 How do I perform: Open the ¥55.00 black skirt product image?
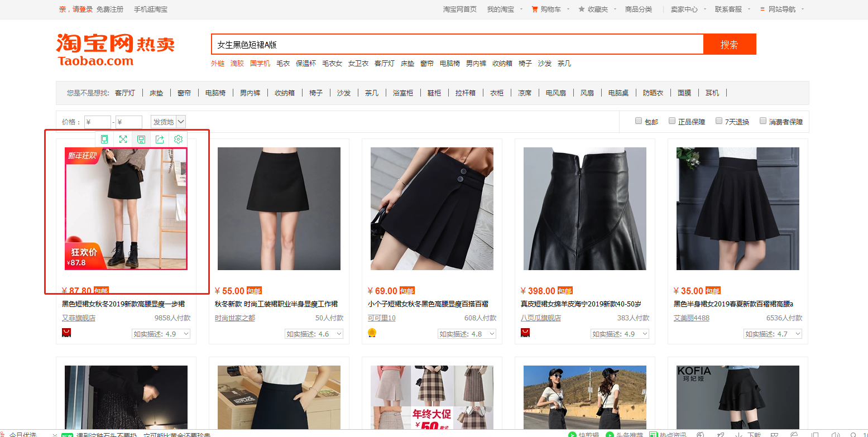(279, 209)
